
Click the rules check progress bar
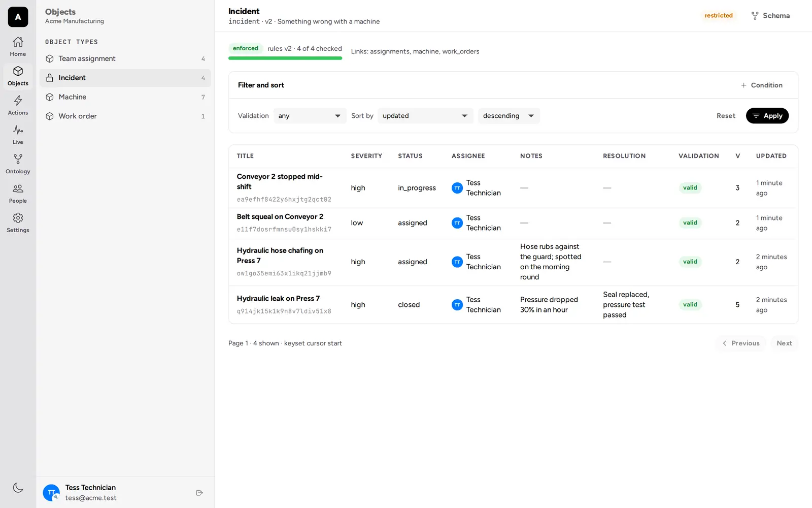point(285,58)
